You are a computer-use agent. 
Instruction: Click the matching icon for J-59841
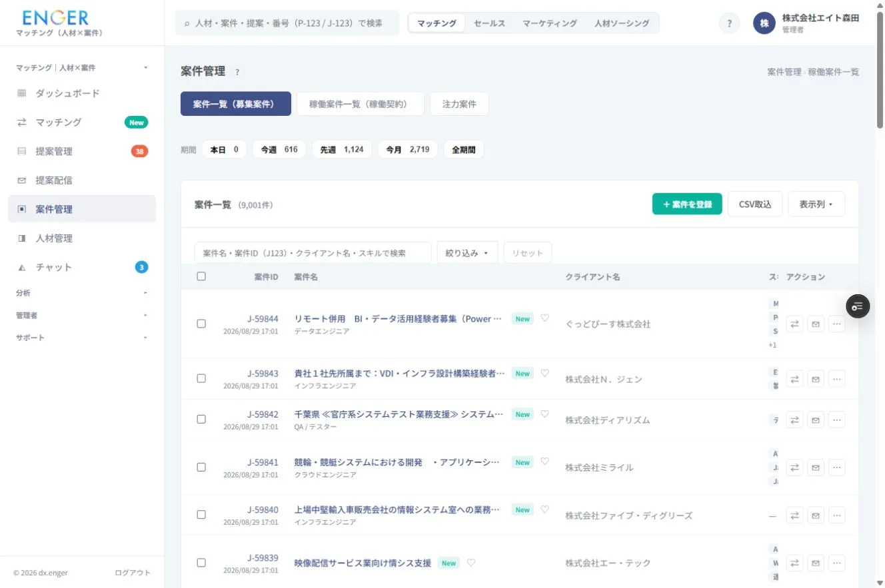[794, 467]
